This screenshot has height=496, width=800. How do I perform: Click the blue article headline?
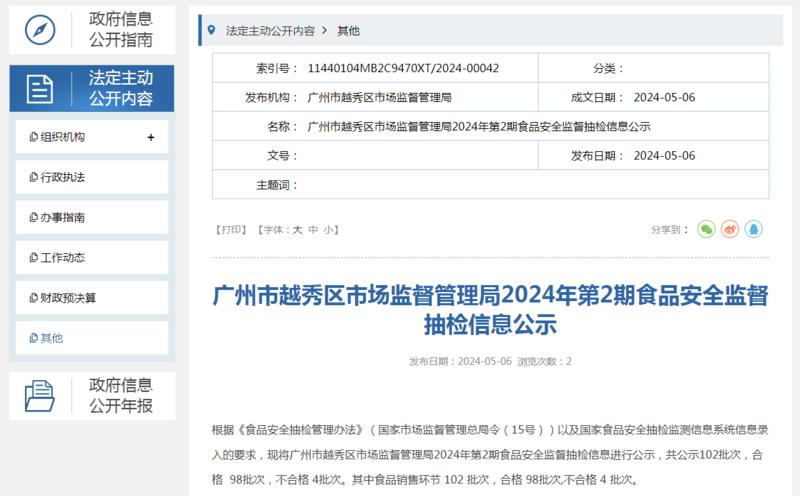(490, 310)
